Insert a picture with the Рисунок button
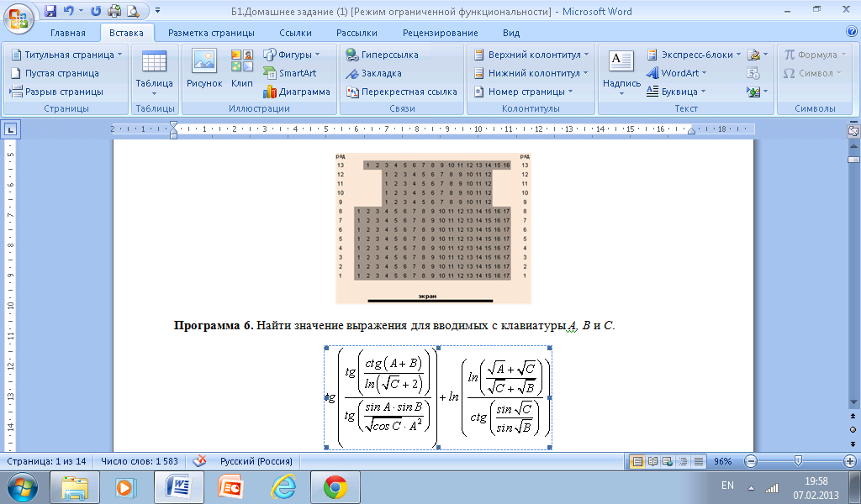861x504 pixels. point(204,68)
